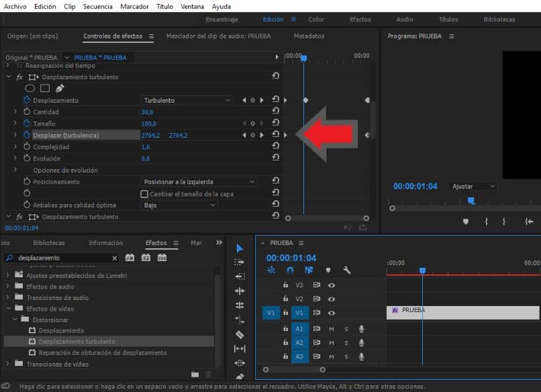Open the Secuencia menu
This screenshot has width=541, height=392.
coord(98,6)
